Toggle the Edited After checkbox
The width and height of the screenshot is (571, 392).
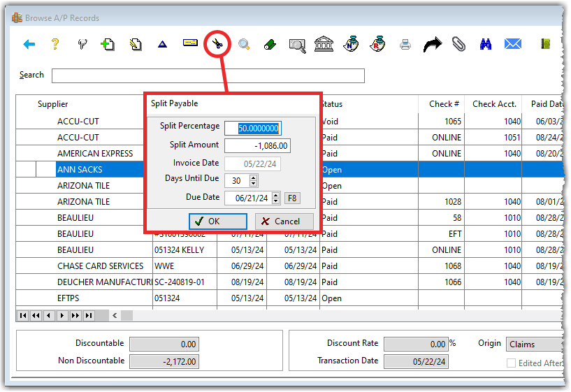tap(512, 363)
